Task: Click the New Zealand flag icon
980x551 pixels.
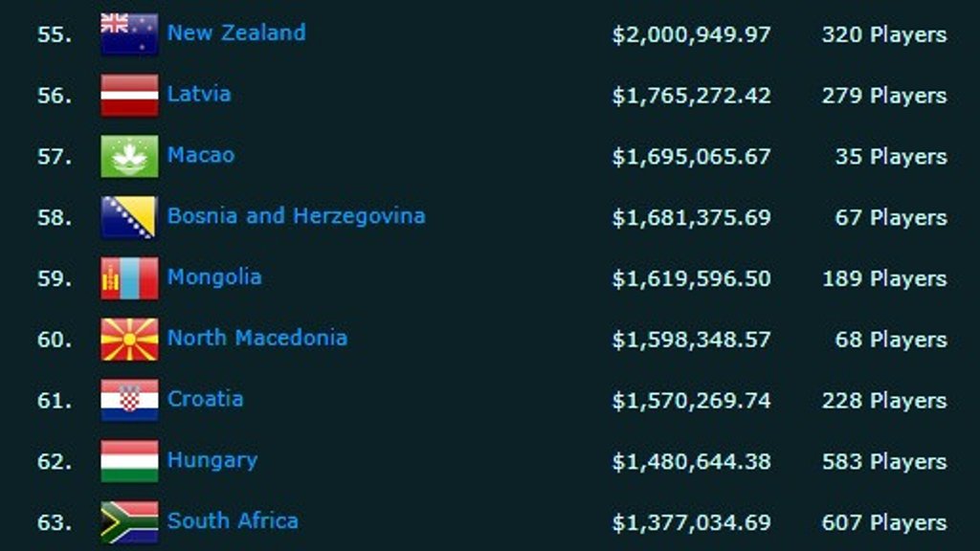Action: 129,34
